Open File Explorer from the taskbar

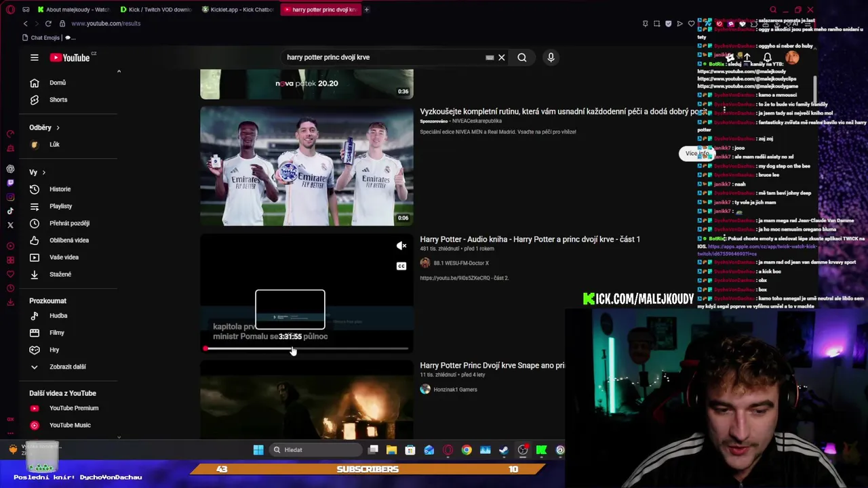click(x=391, y=450)
